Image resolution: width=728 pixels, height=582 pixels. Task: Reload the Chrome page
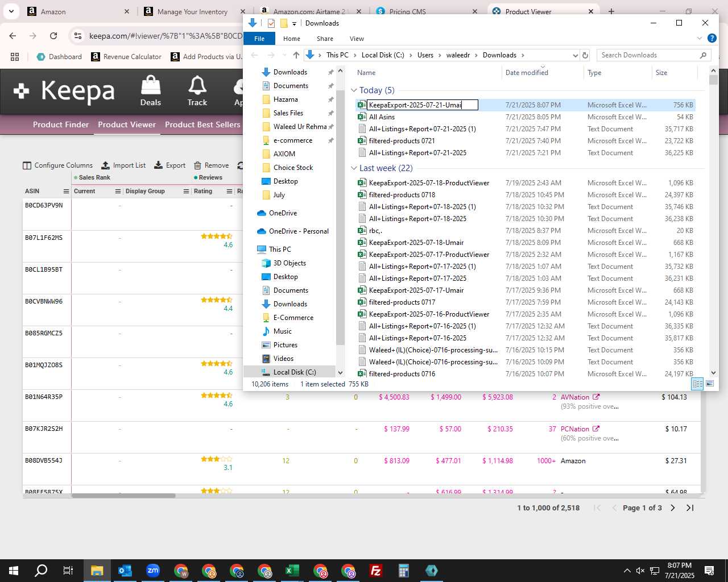[53, 36]
